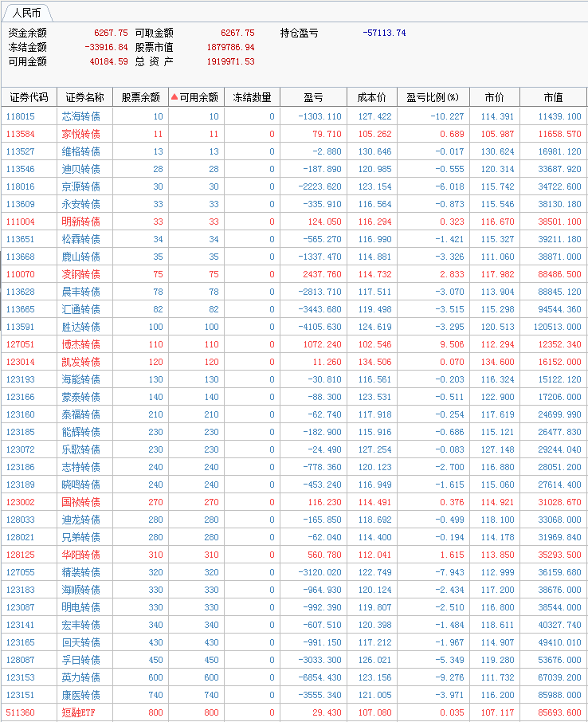The height and width of the screenshot is (722, 588).
Task: Select the 能辉转债 row
Action: (x=294, y=432)
